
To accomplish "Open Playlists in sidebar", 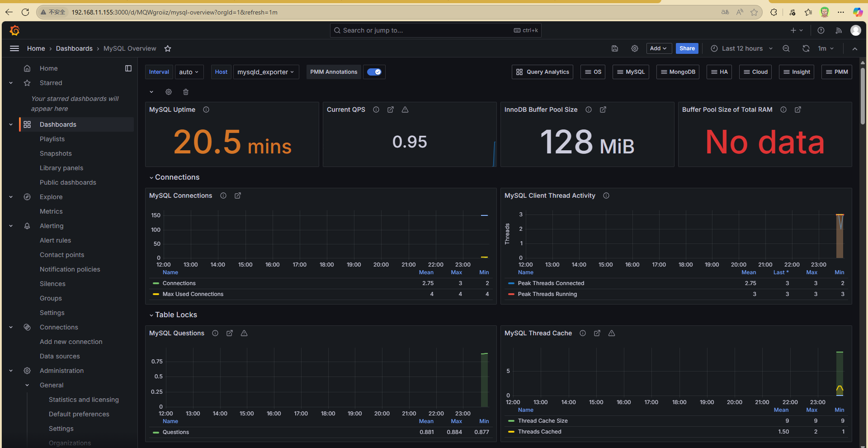I will click(x=52, y=139).
